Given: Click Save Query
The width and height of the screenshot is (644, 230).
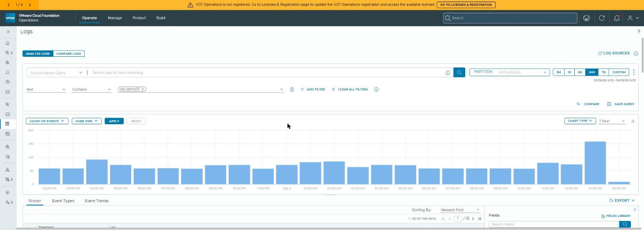Looking at the screenshot, I should 621,104.
